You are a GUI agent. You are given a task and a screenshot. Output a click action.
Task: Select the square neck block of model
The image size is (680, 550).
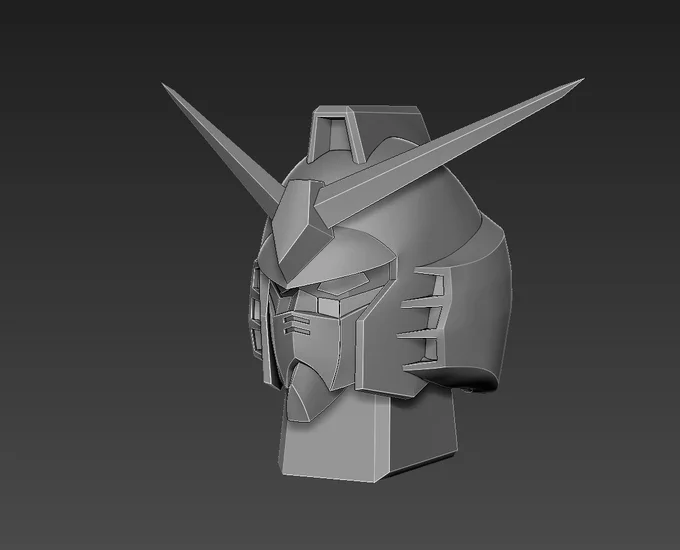pyautogui.click(x=369, y=434)
